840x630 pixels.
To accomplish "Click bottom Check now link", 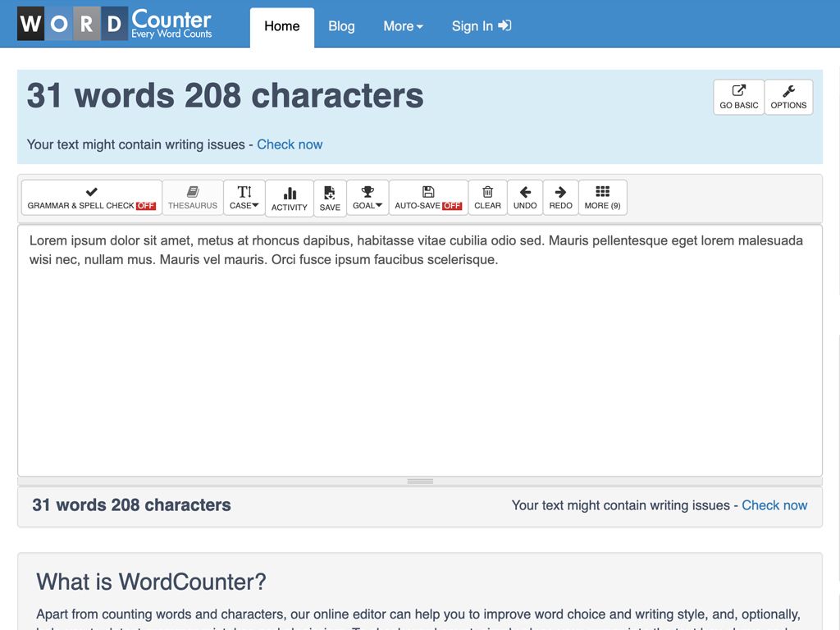I will tap(774, 505).
